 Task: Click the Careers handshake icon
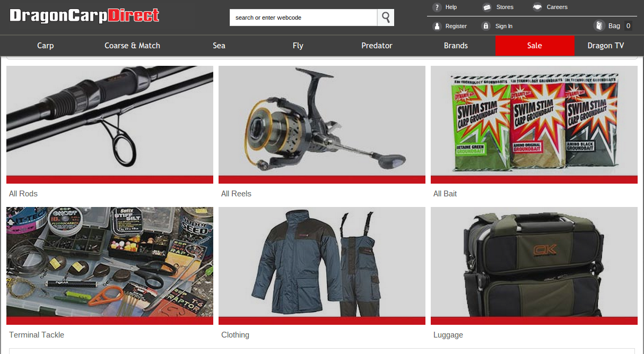pos(537,7)
